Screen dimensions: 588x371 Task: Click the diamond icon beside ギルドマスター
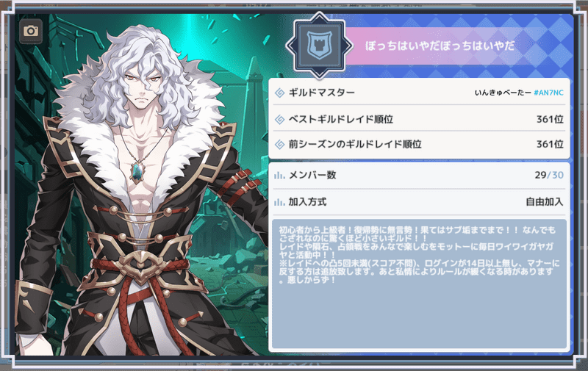(x=280, y=93)
